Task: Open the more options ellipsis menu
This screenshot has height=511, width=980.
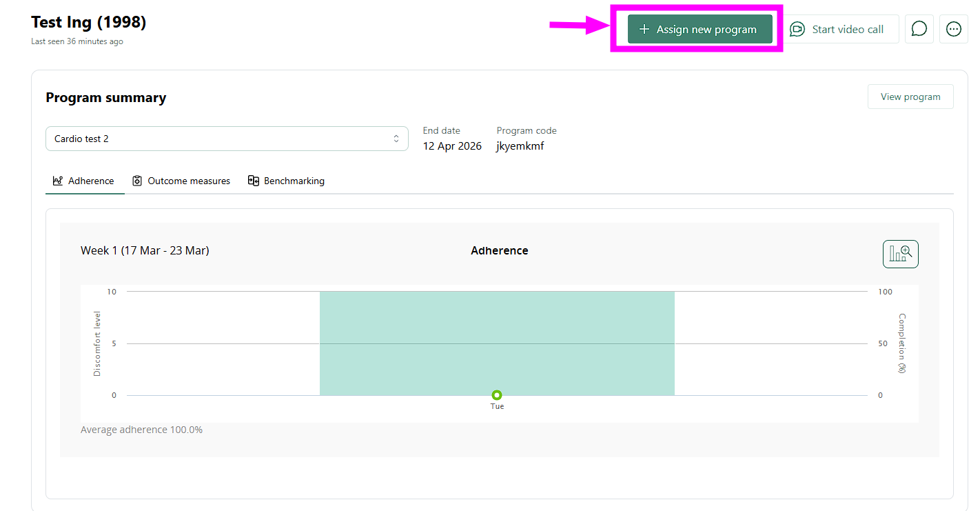Action: click(954, 29)
